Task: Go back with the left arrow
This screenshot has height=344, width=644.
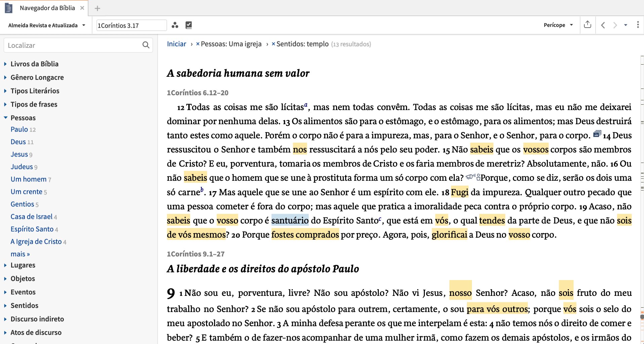Action: pyautogui.click(x=603, y=25)
